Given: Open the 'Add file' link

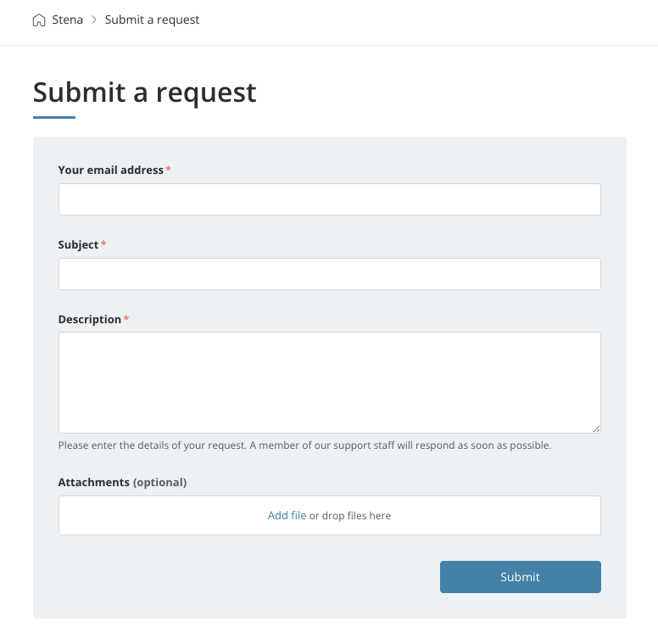Looking at the screenshot, I should tap(287, 515).
